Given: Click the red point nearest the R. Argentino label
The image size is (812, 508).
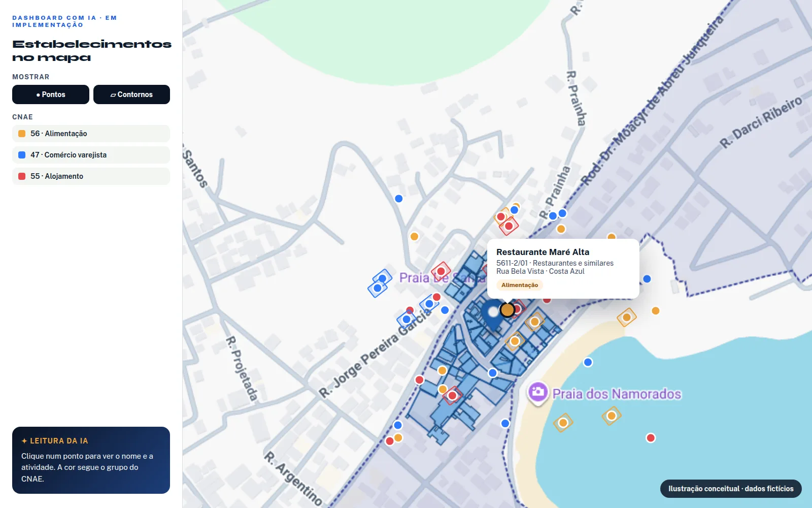Looking at the screenshot, I should pyautogui.click(x=390, y=441).
